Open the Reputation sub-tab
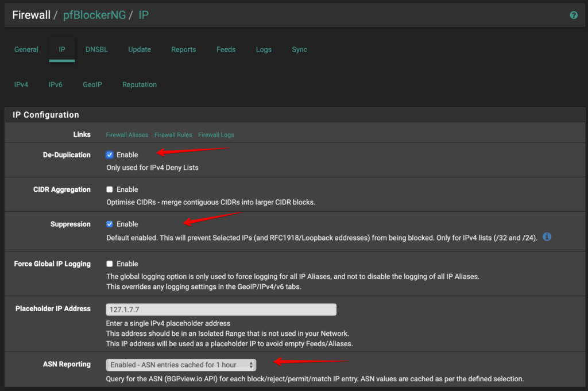The image size is (588, 391). (140, 85)
